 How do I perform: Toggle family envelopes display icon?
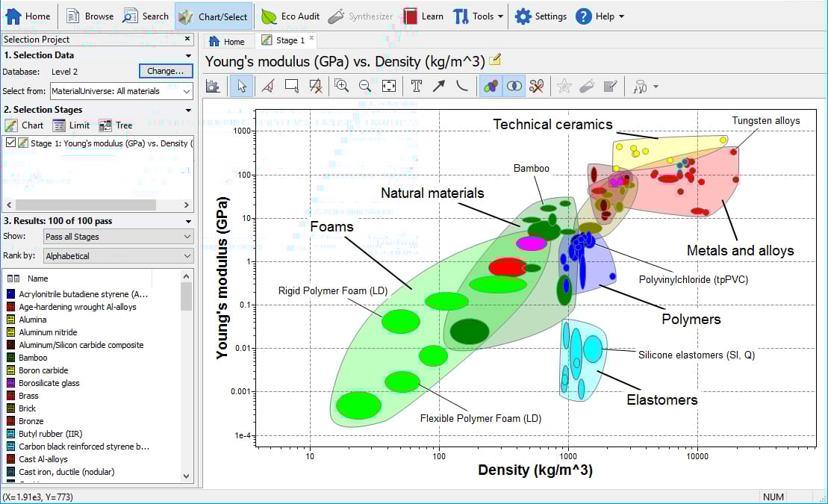pos(491,86)
